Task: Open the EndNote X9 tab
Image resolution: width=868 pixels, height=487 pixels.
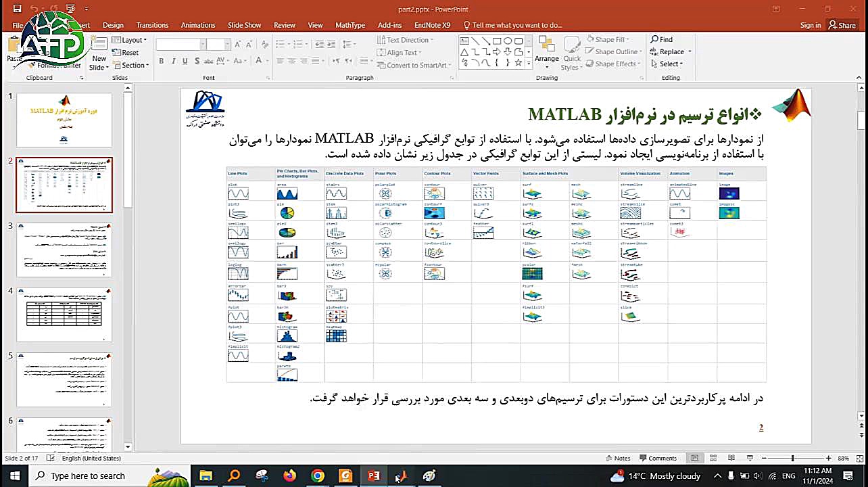Action: coord(432,25)
